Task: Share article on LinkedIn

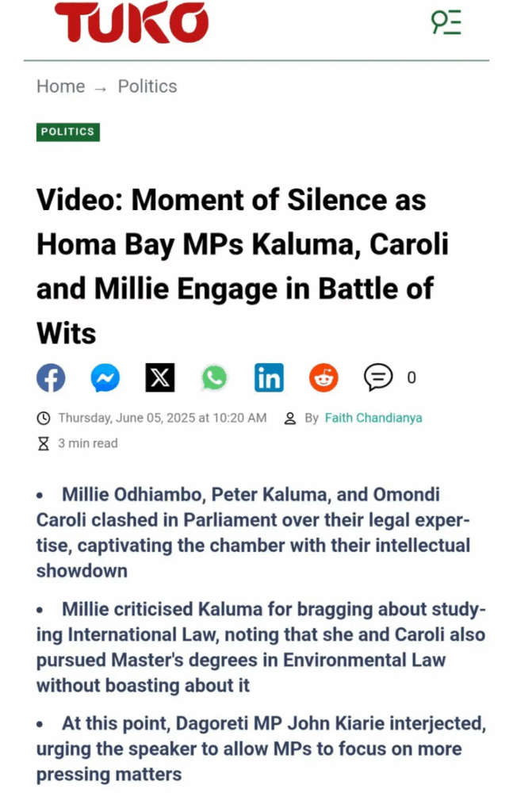Action: [269, 377]
